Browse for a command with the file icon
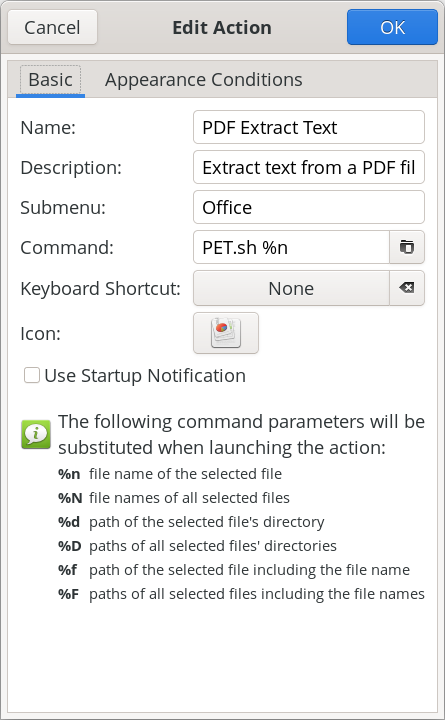 407,248
